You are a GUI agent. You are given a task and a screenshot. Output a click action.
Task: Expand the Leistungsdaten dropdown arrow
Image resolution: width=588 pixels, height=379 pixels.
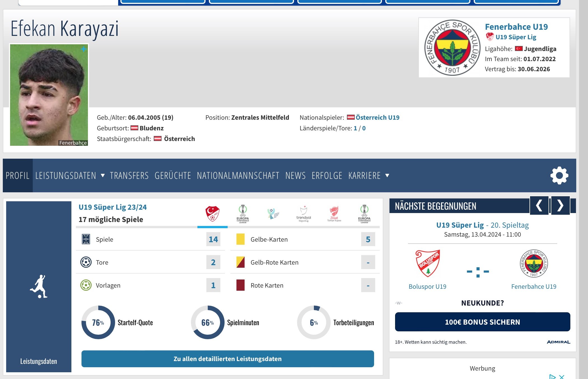tap(103, 175)
